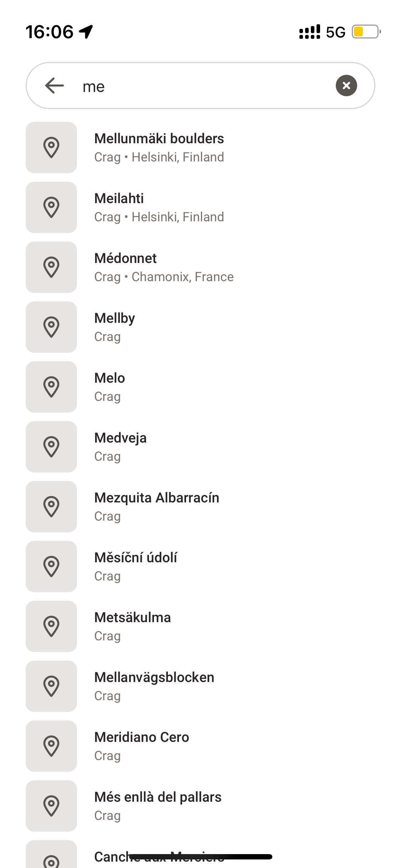Choose Més enllà del pallars result

tap(158, 806)
